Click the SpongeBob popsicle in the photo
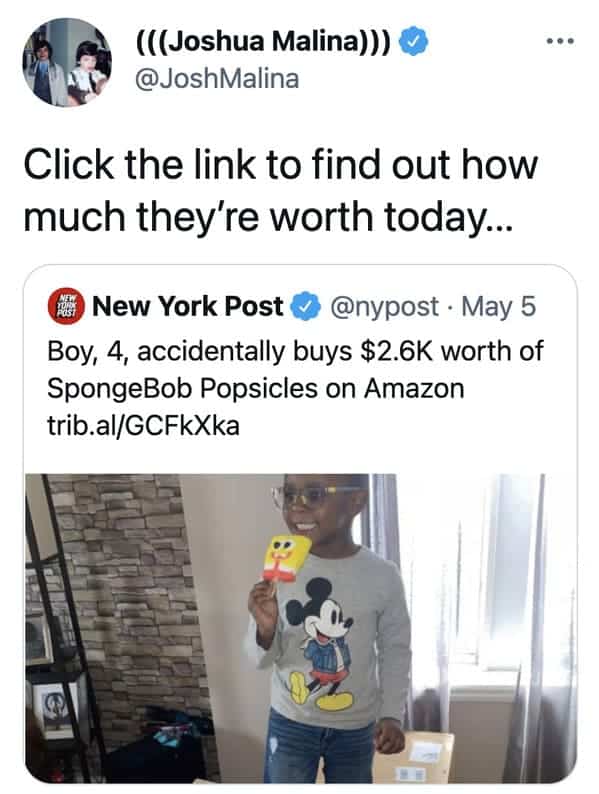This screenshot has height=794, width=599. tap(286, 559)
